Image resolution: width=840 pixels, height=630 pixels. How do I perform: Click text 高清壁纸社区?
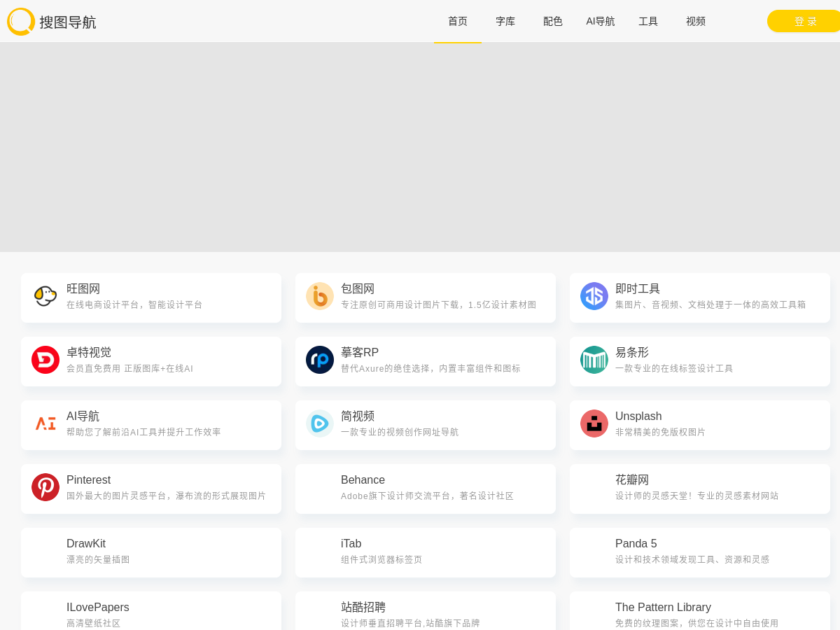coord(94,624)
